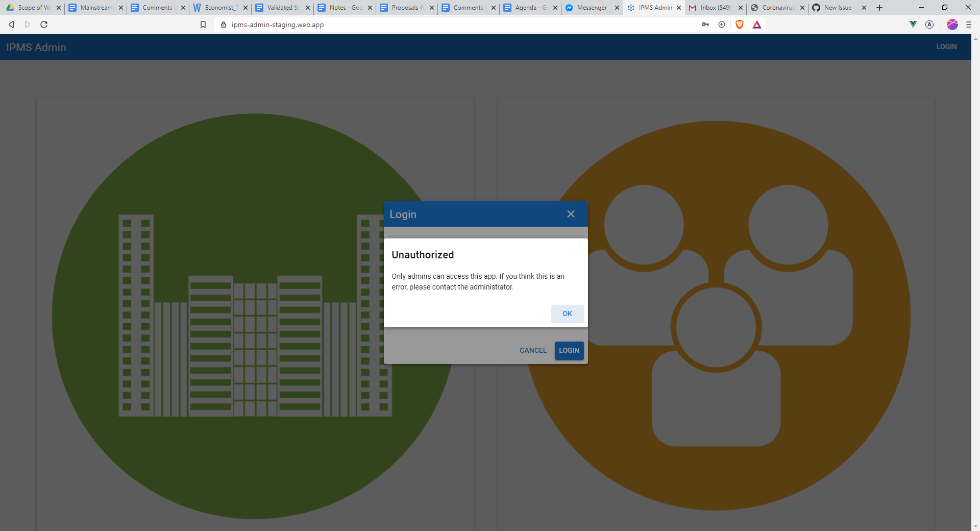This screenshot has width=980, height=531.
Task: Select the green buildings card image
Action: [255, 316]
